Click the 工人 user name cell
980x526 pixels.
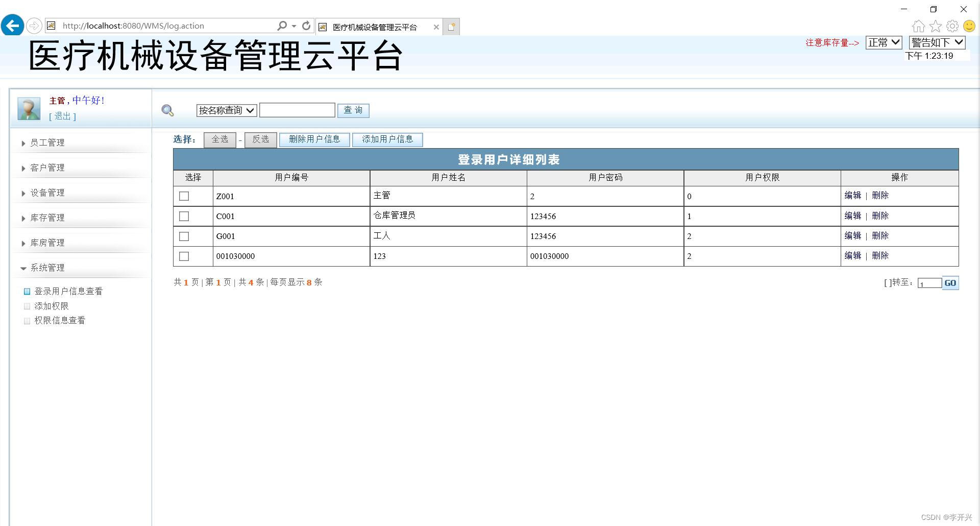(448, 236)
